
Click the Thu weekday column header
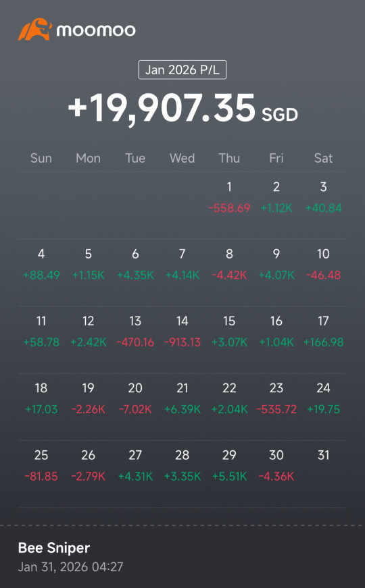click(229, 158)
